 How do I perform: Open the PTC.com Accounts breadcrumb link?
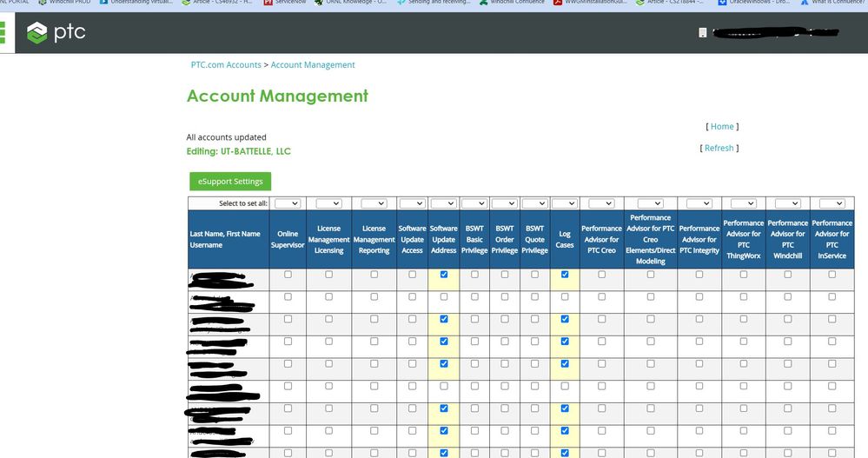coord(226,65)
